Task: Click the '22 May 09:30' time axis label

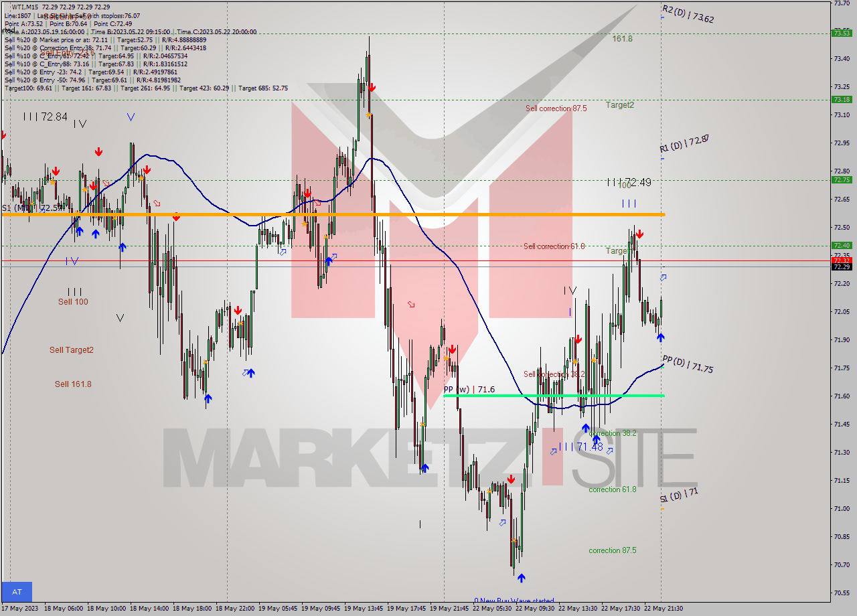Action: click(534, 609)
